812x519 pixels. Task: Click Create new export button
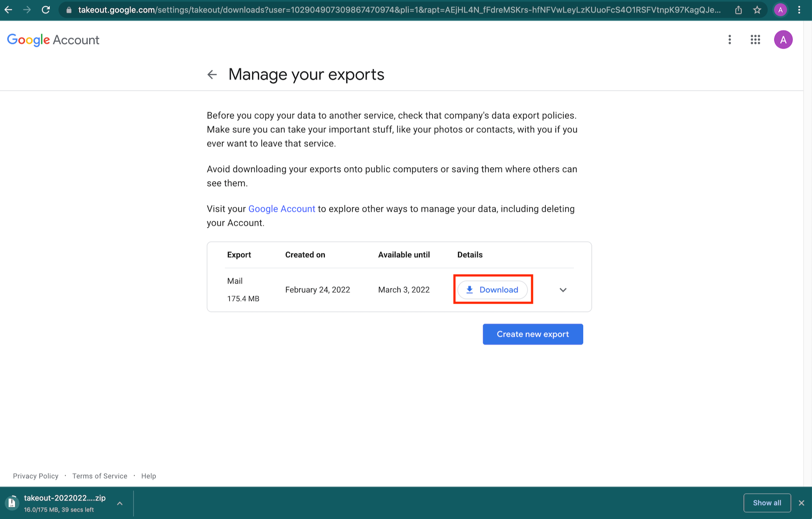533,334
